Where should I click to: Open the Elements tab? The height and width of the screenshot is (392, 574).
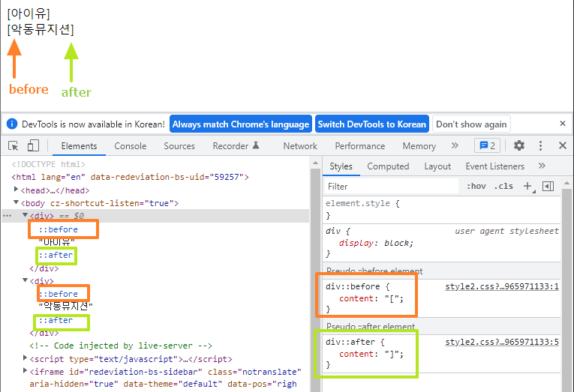pos(79,146)
